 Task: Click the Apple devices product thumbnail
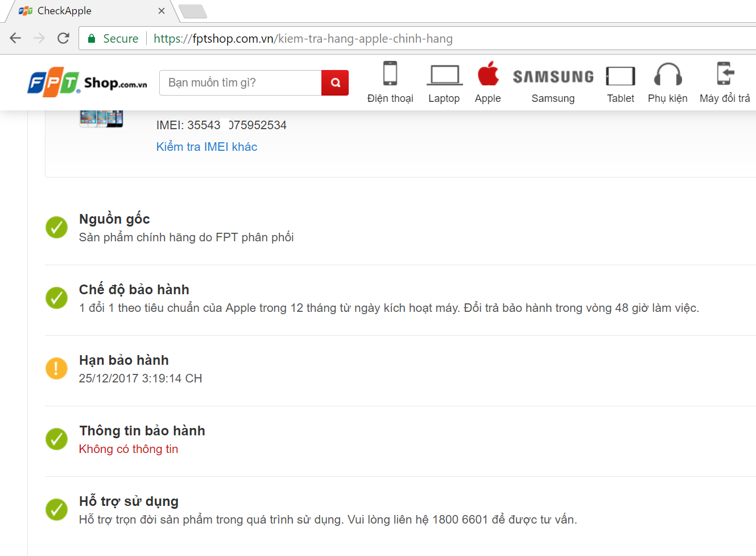101,118
